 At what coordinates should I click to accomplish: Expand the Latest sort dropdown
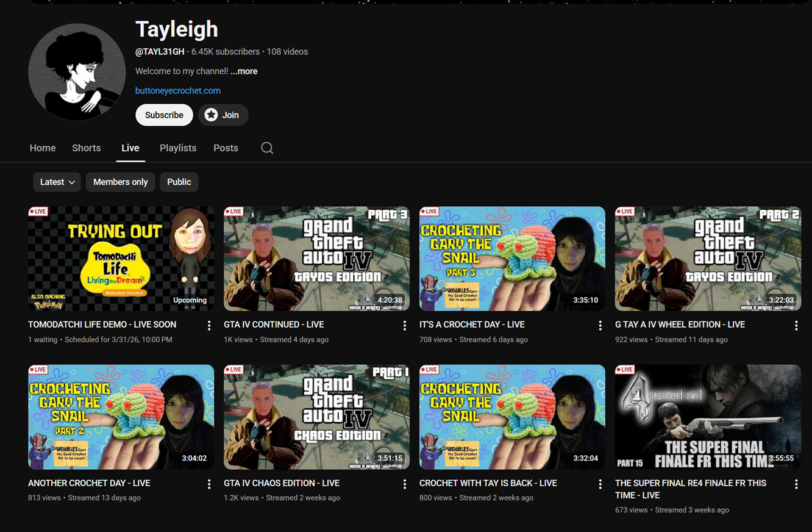click(x=57, y=182)
